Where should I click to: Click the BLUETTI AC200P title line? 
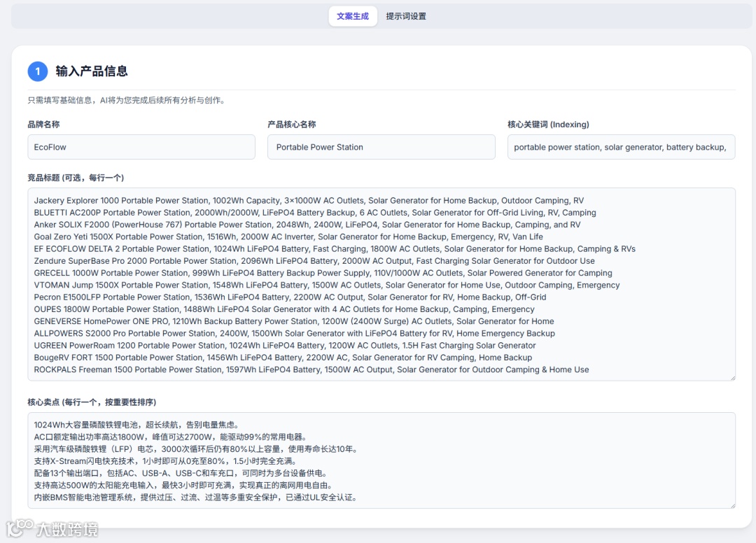315,213
